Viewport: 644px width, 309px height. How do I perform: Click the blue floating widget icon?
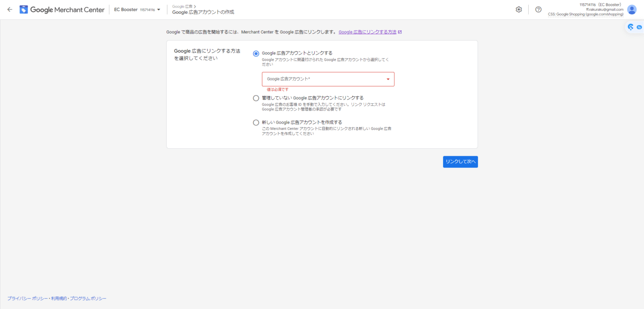pos(630,26)
